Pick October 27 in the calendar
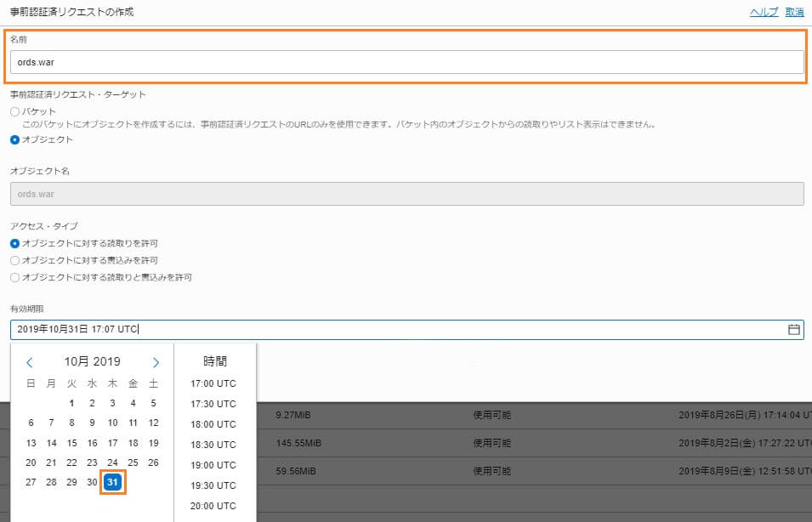Screen dimensions: 812x522 31,482
